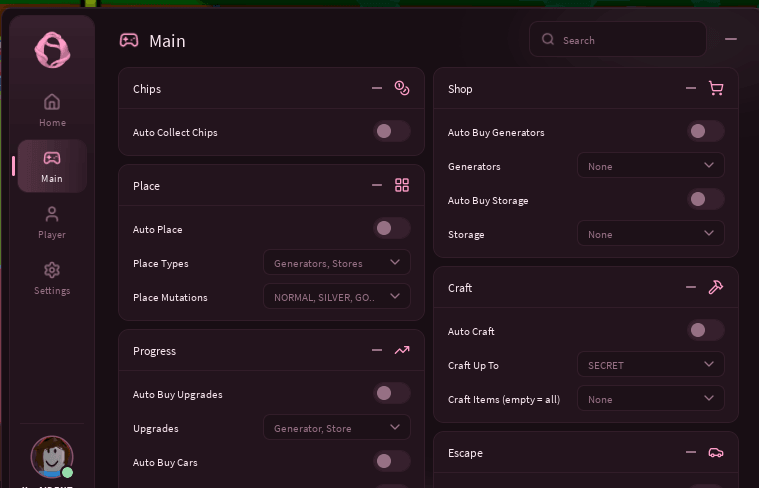Viewport: 759px width, 488px height.
Task: Click the gamepad icon beside Main title
Action: pyautogui.click(x=129, y=40)
